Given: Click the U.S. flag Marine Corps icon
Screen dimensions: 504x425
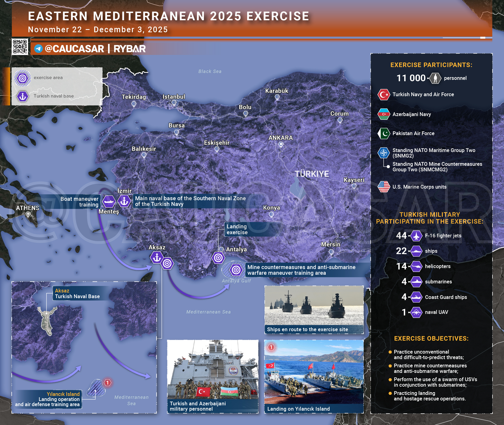Looking at the screenshot, I should pyautogui.click(x=384, y=187).
